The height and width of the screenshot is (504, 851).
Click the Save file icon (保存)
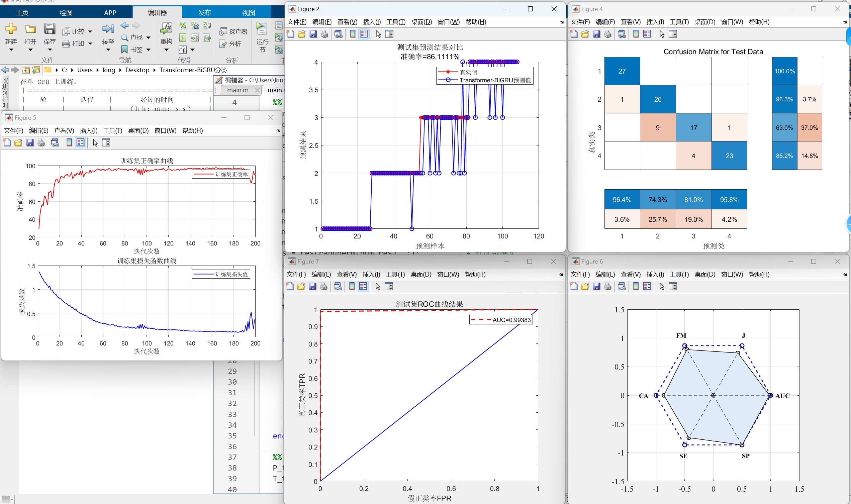pyautogui.click(x=50, y=29)
